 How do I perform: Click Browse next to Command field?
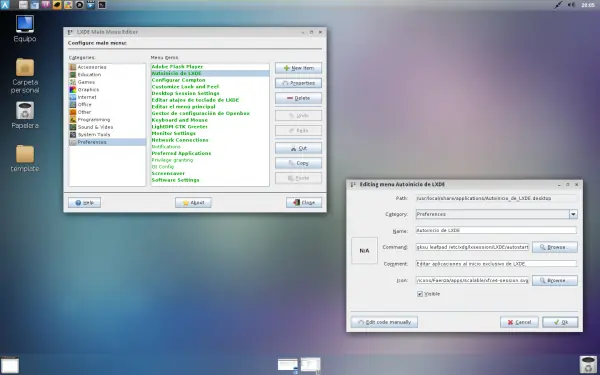[554, 247]
